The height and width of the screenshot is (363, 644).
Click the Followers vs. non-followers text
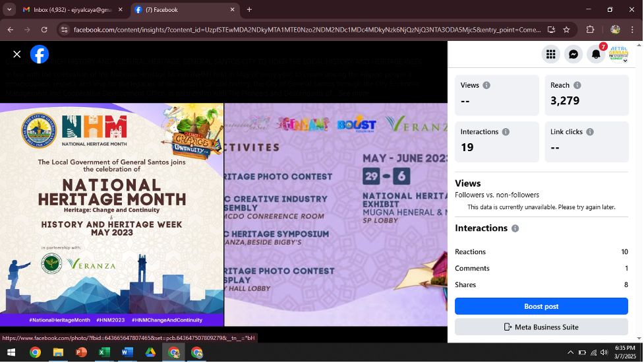coord(497,195)
